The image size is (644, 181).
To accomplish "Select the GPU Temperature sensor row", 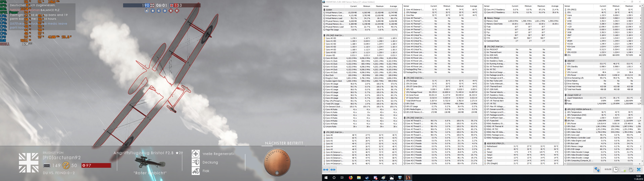I will (574, 112).
